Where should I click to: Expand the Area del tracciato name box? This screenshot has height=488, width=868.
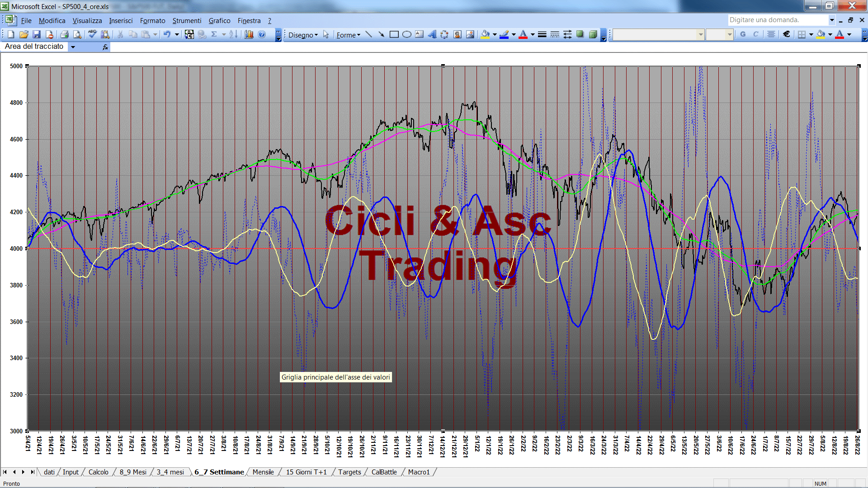coord(73,47)
